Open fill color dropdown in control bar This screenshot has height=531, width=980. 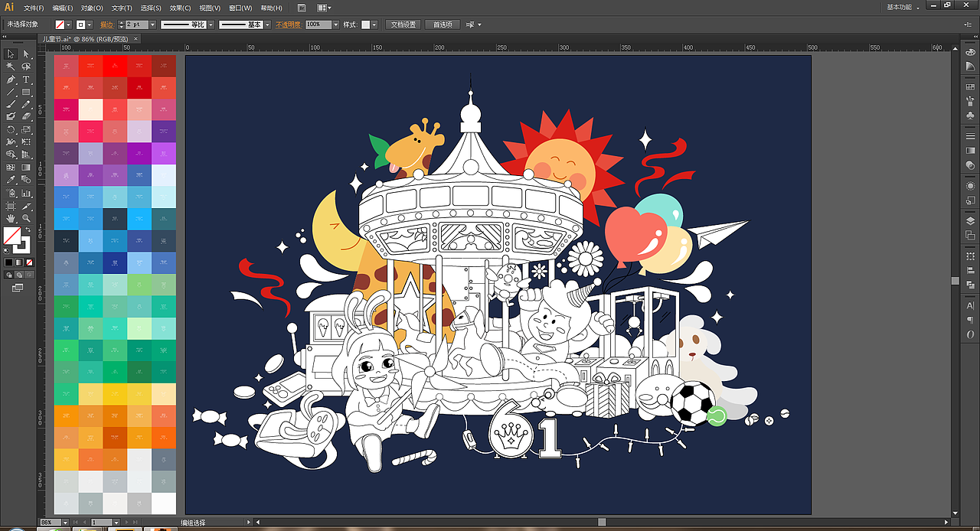pos(69,24)
